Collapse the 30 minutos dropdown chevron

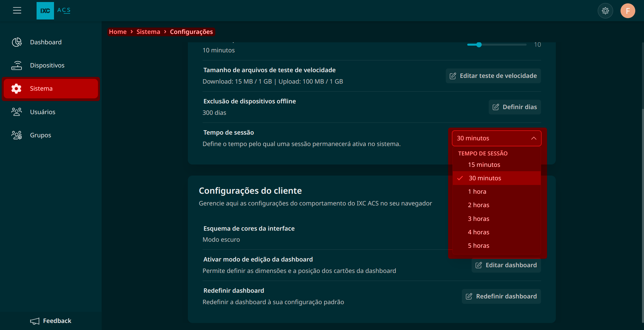(534, 138)
